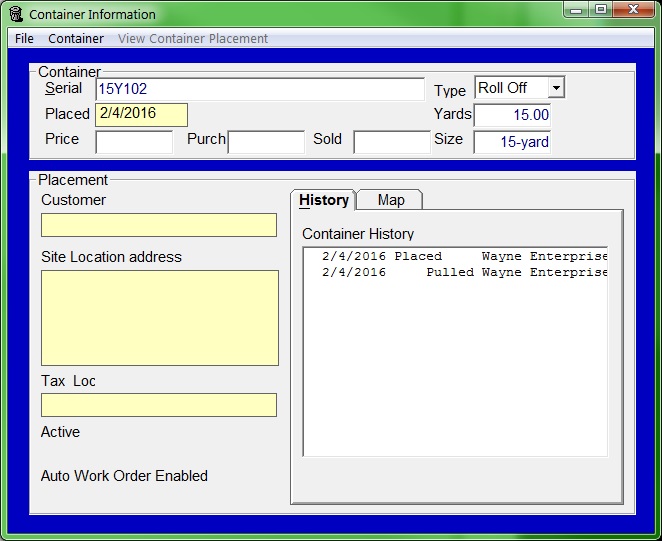662x541 pixels.
Task: Select the History tab
Action: [x=324, y=200]
